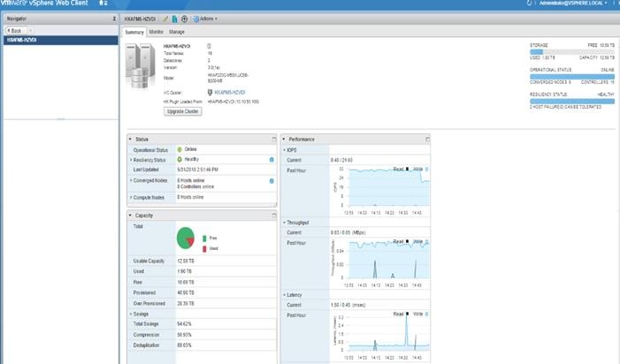Image resolution: width=620 pixels, height=364 pixels.
Task: Click the round icon left of Actions
Action: pos(184,19)
